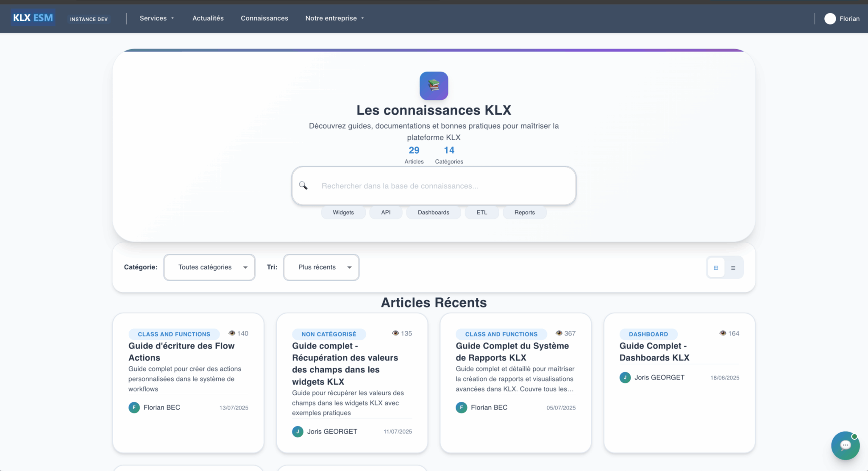868x471 pixels.
Task: Activate the Reports search filter
Action: point(524,212)
